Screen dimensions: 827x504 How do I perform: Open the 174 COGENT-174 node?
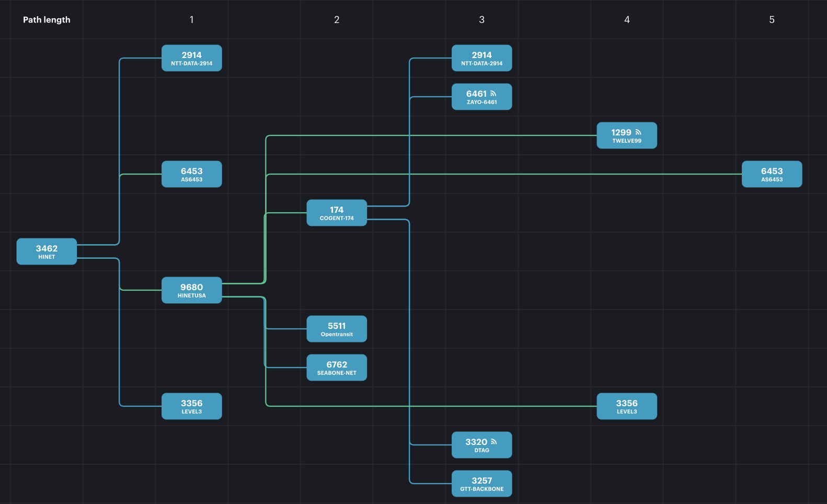point(337,213)
